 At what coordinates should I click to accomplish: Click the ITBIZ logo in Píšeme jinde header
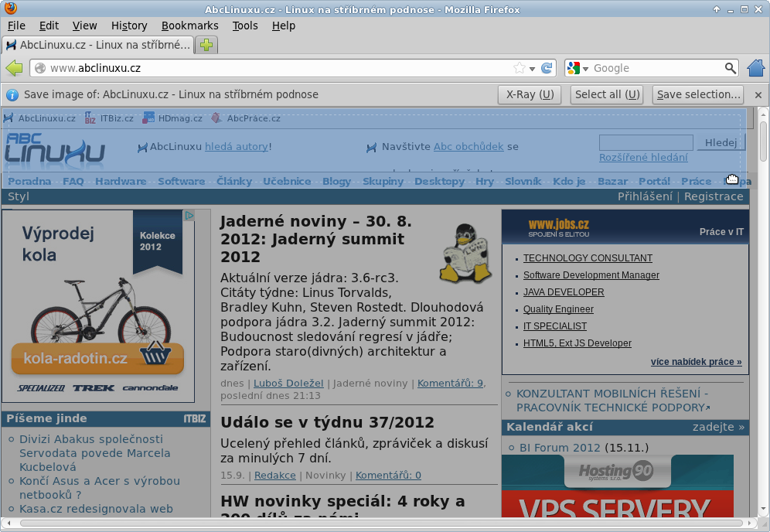point(195,418)
